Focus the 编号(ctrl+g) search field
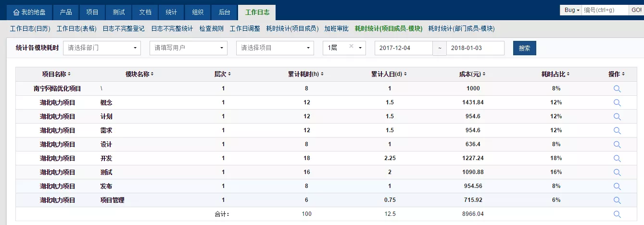The height and width of the screenshot is (225, 644). pyautogui.click(x=605, y=10)
